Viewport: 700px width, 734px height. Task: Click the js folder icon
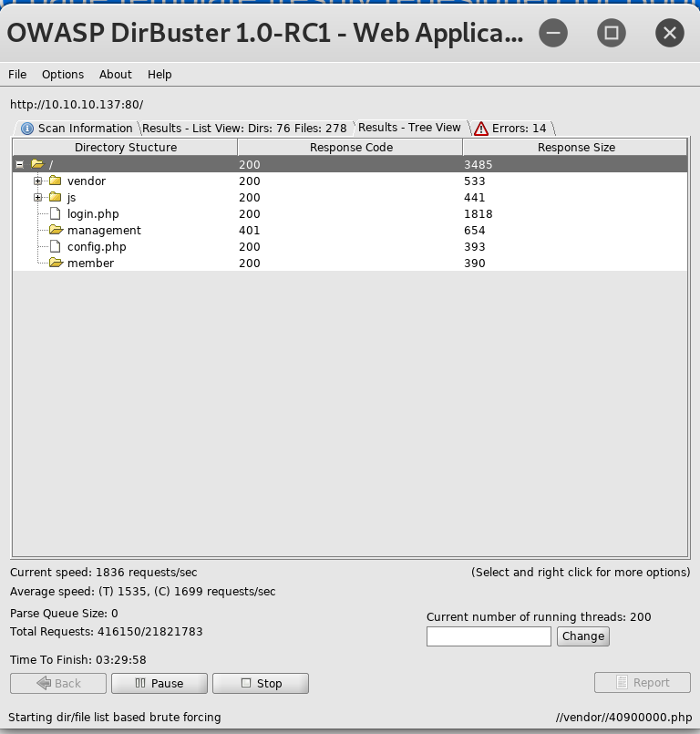pos(56,197)
